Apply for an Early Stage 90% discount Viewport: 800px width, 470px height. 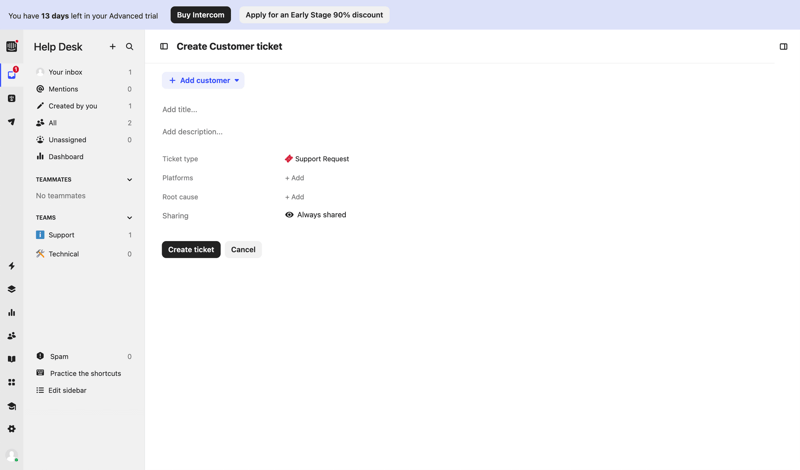pyautogui.click(x=314, y=15)
